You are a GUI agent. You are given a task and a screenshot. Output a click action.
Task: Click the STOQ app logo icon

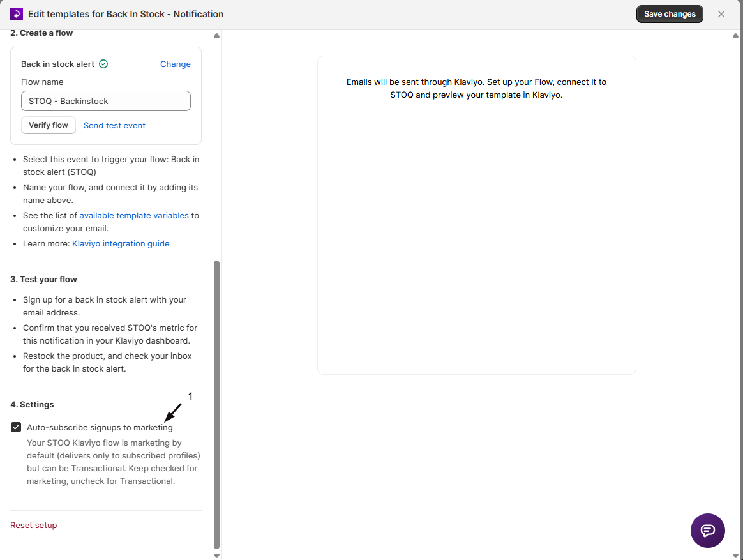coord(17,14)
